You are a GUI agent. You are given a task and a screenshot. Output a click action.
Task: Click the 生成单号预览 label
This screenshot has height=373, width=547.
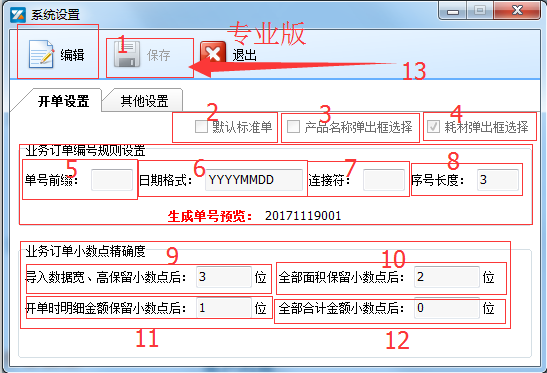coord(210,216)
